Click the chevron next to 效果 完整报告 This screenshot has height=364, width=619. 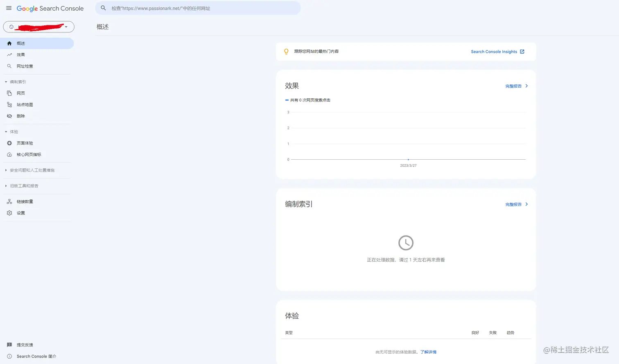[x=526, y=86]
